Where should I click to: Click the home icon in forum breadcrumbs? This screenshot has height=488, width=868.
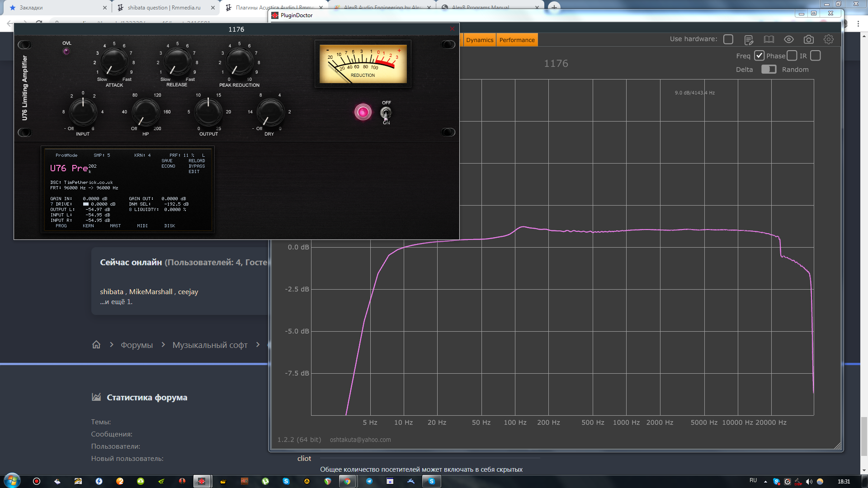(96, 345)
